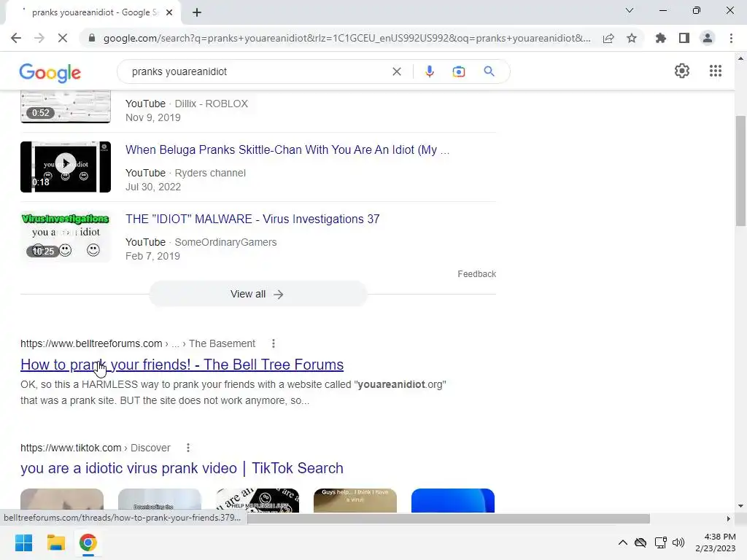Click the address bar URL
The height and width of the screenshot is (560, 747).
click(x=347, y=38)
